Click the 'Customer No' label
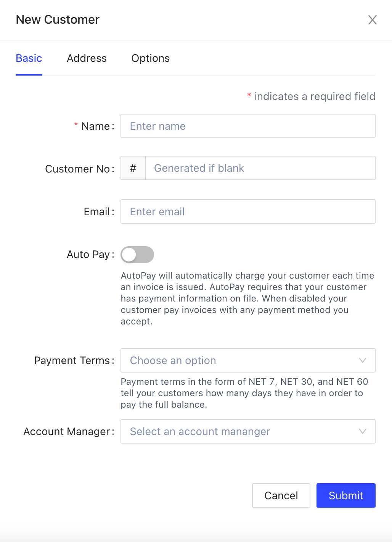Image resolution: width=392 pixels, height=542 pixels. click(x=77, y=169)
